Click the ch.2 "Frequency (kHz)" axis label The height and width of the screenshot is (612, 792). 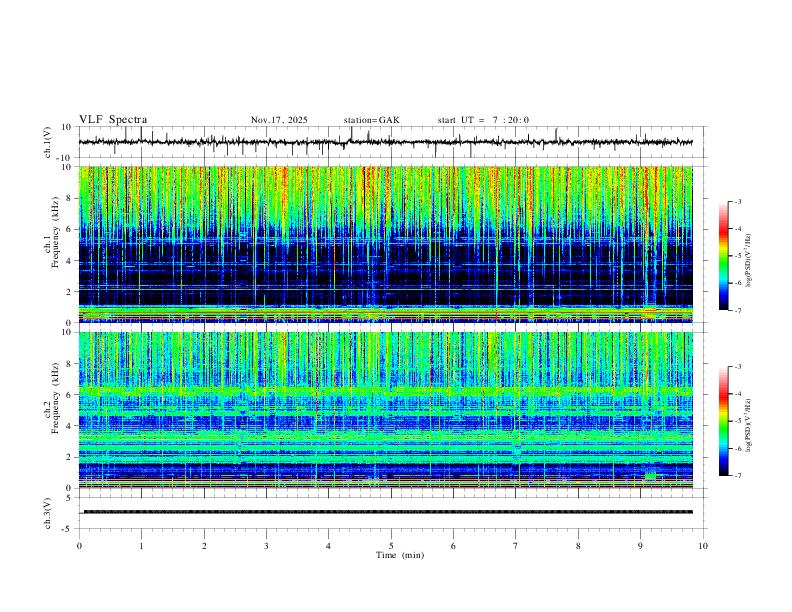click(55, 398)
